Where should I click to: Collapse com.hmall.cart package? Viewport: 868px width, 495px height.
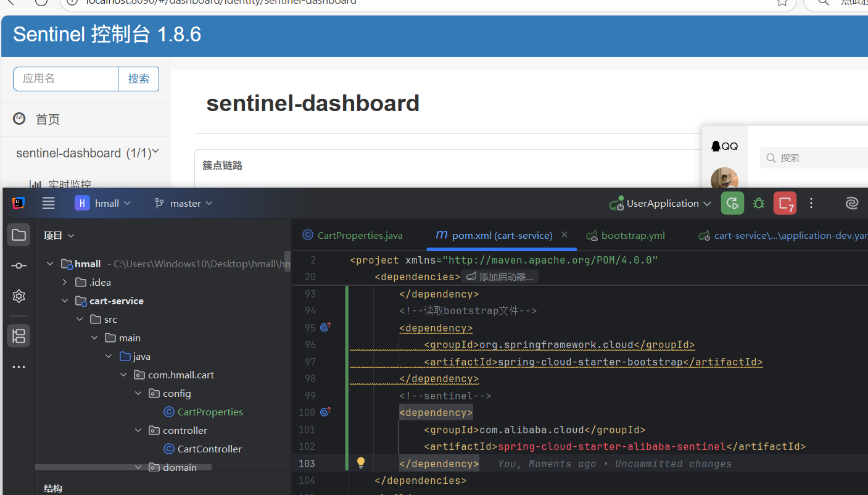[x=124, y=375]
